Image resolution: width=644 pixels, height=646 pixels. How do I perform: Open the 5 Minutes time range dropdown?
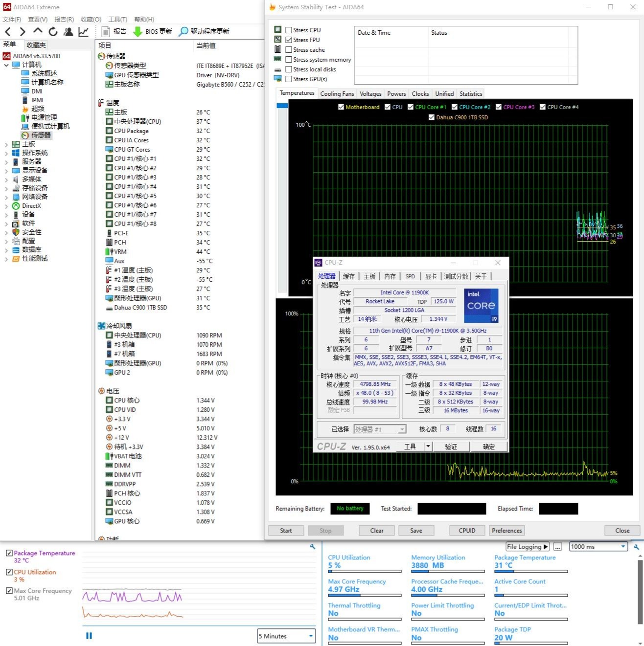[286, 636]
